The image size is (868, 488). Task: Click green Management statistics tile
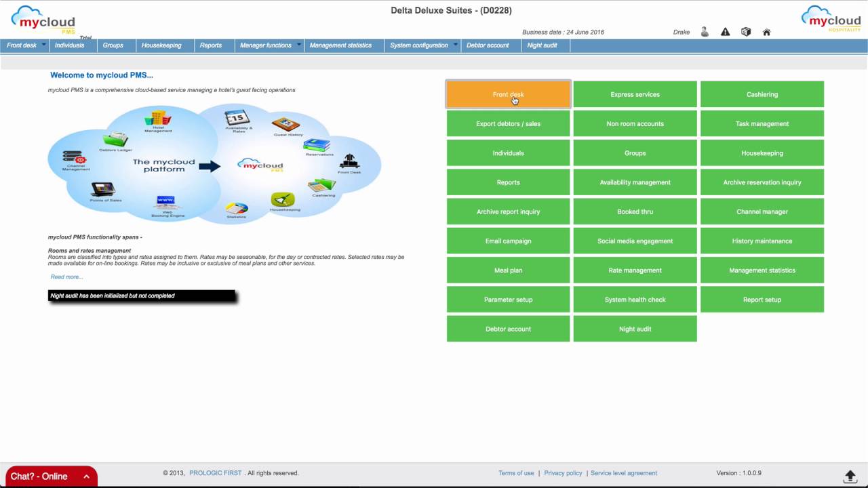pos(762,270)
